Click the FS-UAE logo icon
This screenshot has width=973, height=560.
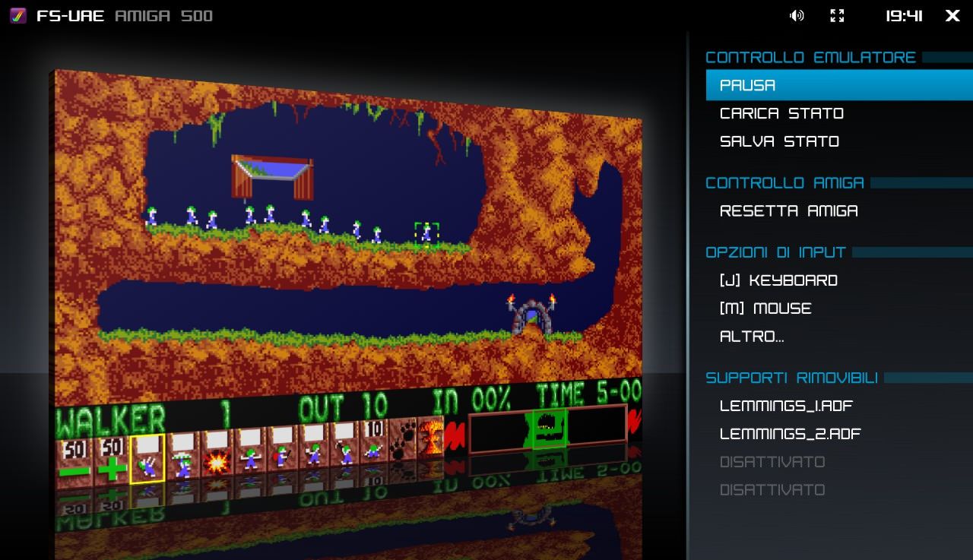tap(18, 15)
